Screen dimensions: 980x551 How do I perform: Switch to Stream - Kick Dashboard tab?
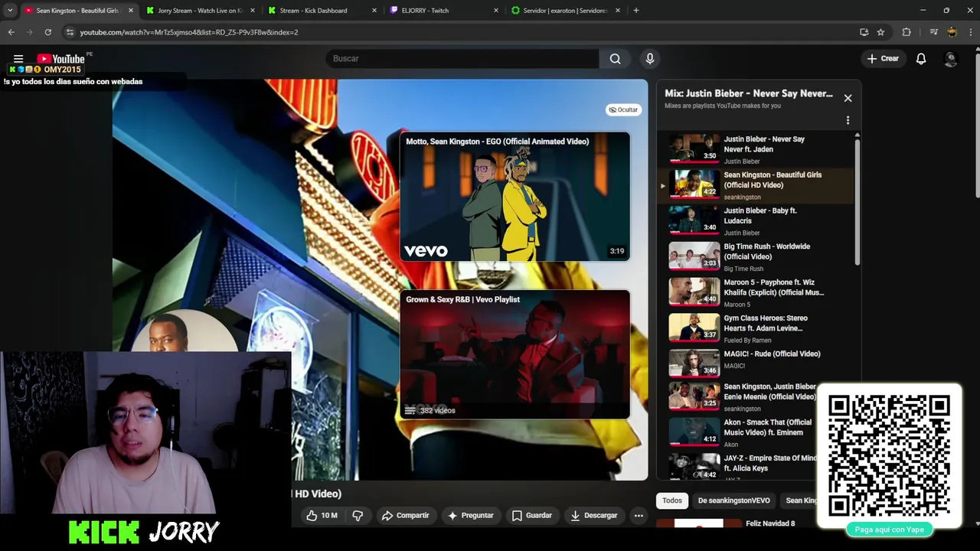point(322,11)
